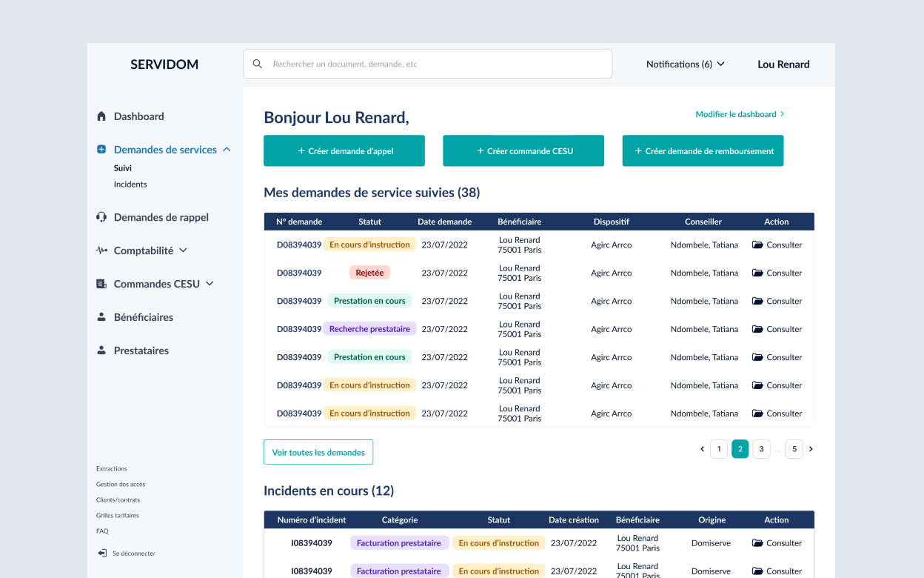The height and width of the screenshot is (578, 924).
Task: Click Créer demande d'appel button
Action: tap(344, 150)
